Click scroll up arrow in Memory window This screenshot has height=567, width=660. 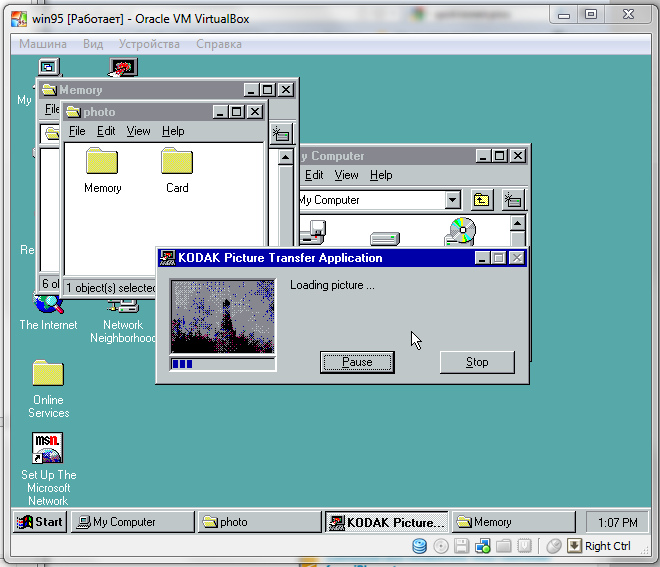click(285, 157)
